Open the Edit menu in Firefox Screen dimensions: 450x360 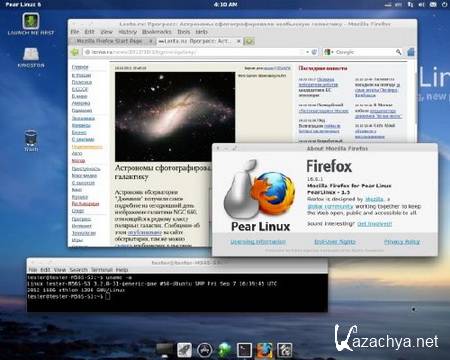click(89, 32)
